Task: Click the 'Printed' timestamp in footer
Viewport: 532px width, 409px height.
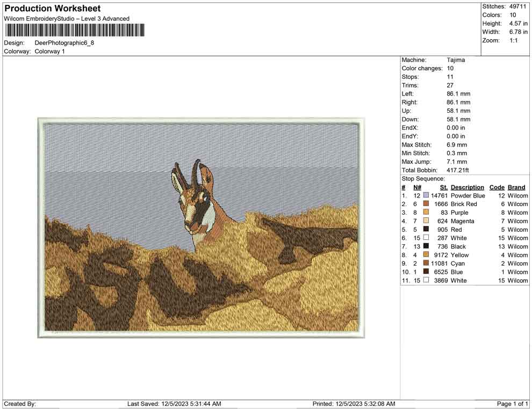Action: (x=354, y=404)
